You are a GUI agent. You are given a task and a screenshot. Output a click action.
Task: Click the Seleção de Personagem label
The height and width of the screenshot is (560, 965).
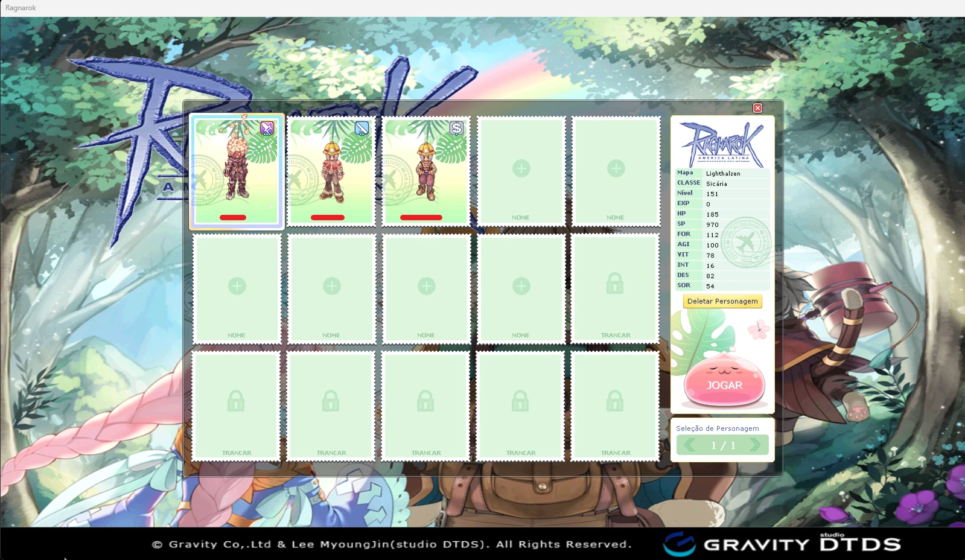[718, 428]
